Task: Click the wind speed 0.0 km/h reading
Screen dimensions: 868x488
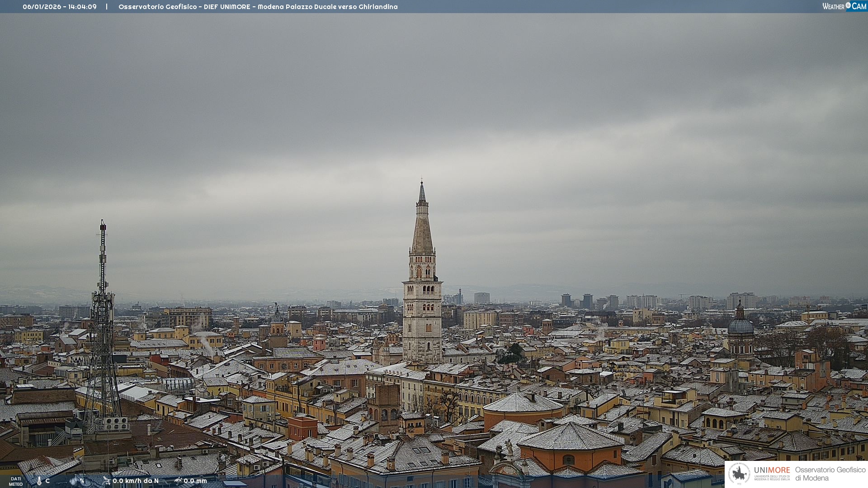Action: [x=136, y=481]
